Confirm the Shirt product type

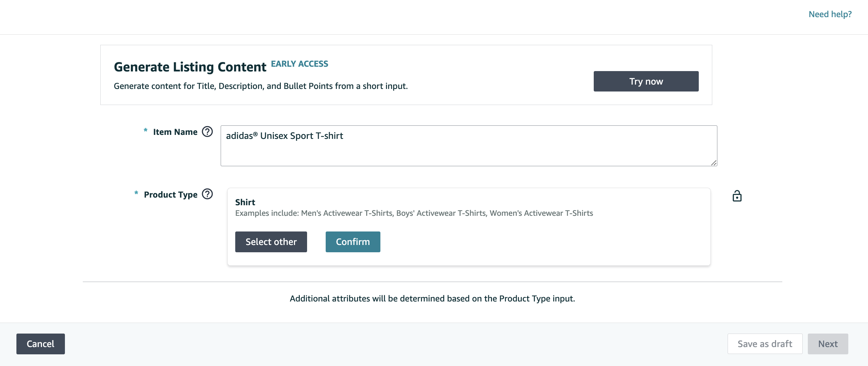tap(352, 242)
